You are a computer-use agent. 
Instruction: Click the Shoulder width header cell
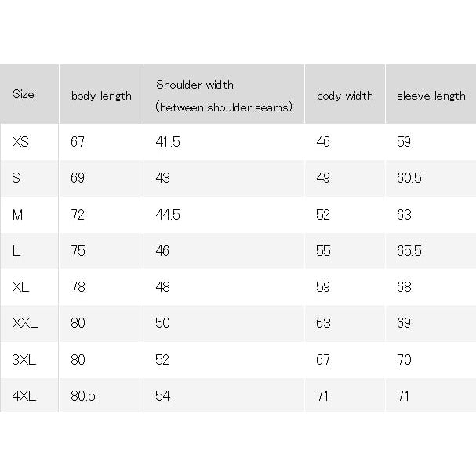click(x=223, y=96)
